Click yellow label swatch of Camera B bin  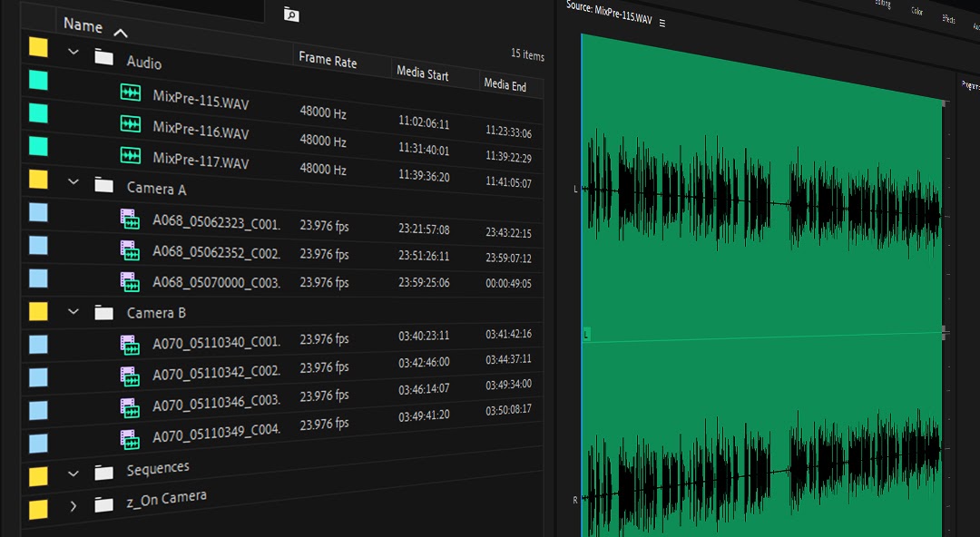pos(38,311)
